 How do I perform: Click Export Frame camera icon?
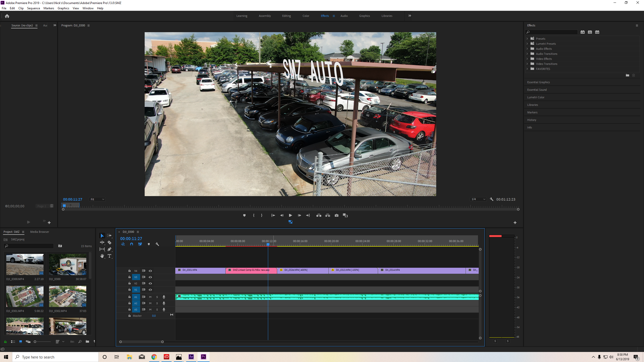[x=337, y=215]
